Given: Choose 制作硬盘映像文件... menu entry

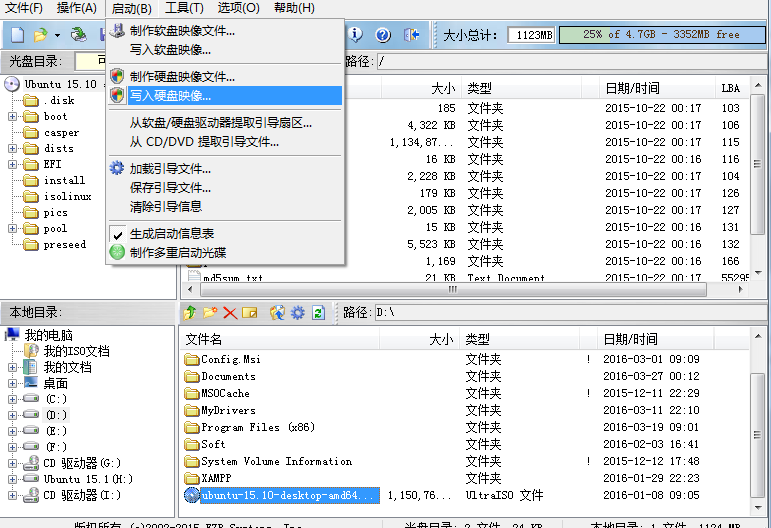Looking at the screenshot, I should click(x=225, y=77).
